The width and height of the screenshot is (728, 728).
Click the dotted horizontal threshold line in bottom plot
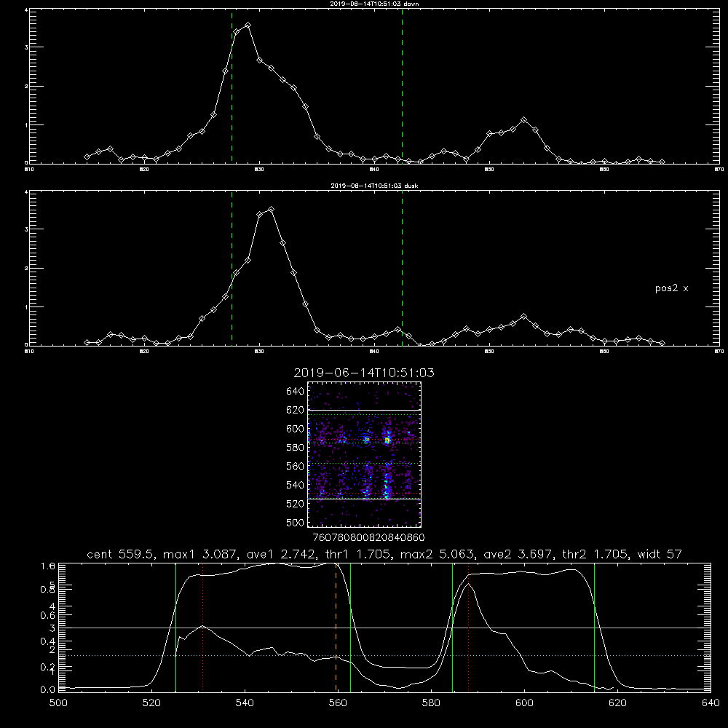pos(384,656)
